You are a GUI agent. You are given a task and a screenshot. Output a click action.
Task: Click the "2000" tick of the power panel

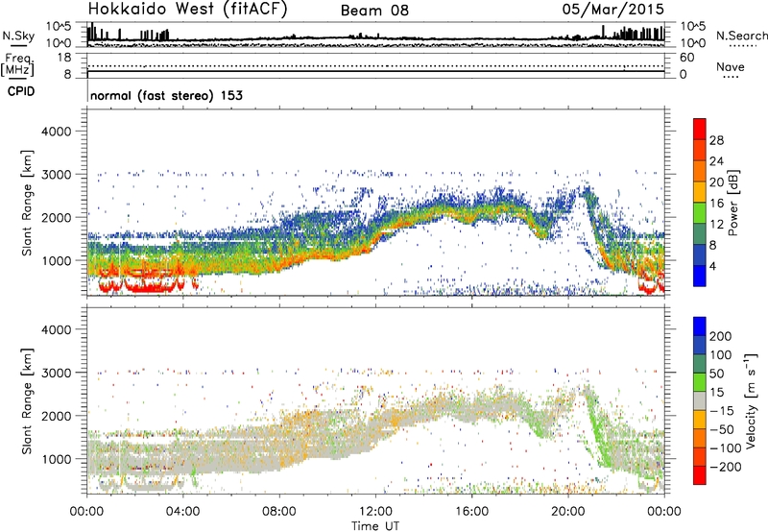click(x=57, y=217)
